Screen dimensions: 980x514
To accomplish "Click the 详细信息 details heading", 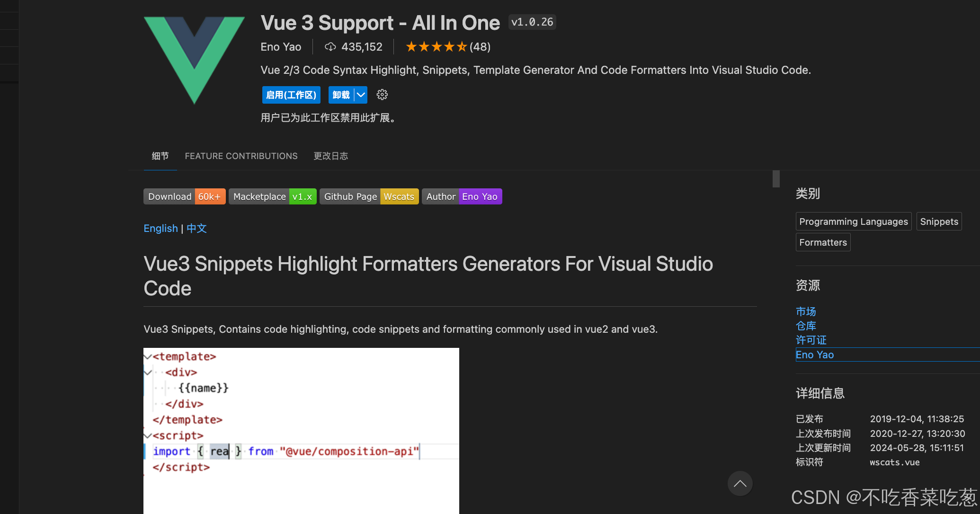I will 820,393.
